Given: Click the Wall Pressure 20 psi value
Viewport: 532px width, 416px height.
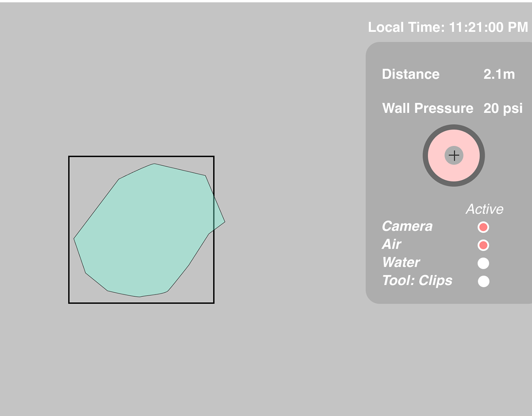Looking at the screenshot, I should pos(503,108).
